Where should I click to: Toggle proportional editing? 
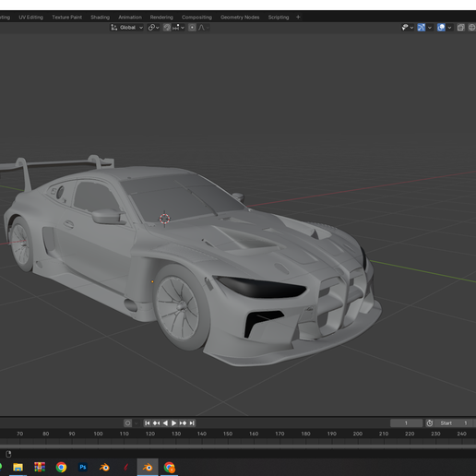tap(192, 28)
